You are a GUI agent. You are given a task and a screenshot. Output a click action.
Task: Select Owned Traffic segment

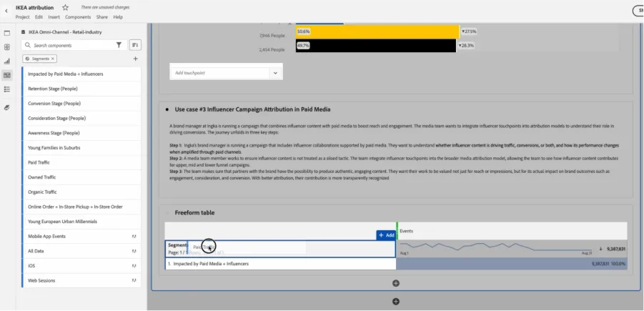81,177
